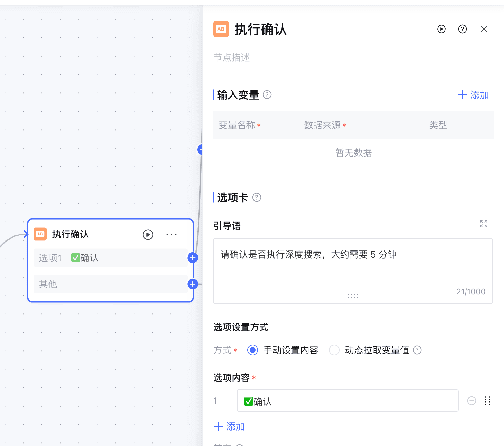
Task: Click into the 引导语 text area
Action: (x=353, y=270)
